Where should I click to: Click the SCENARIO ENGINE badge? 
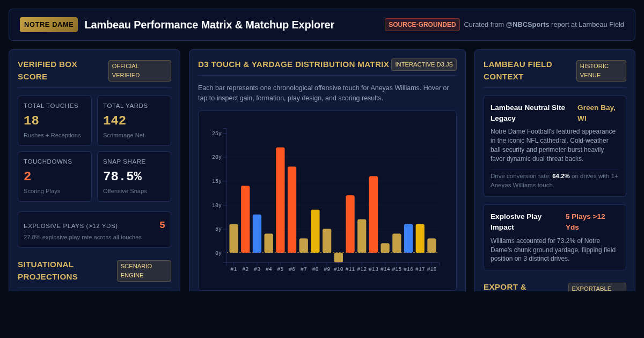(x=144, y=271)
